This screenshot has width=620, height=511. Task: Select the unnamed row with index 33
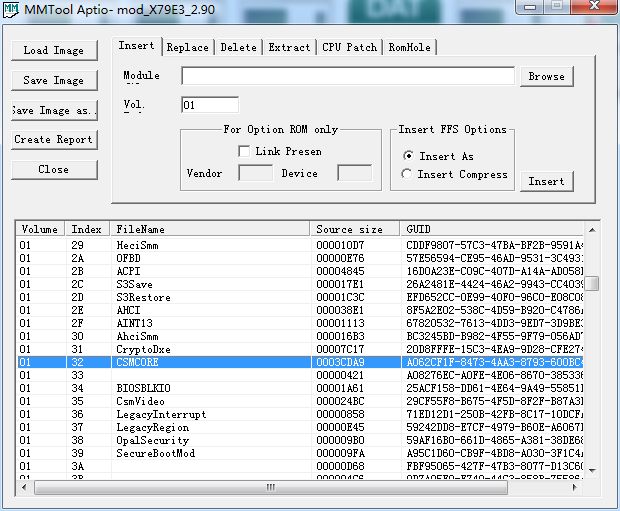pyautogui.click(x=301, y=375)
